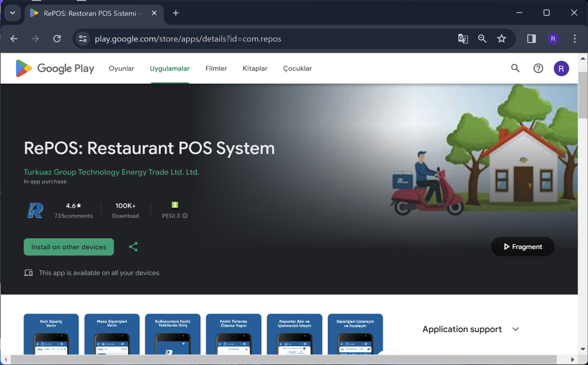
Task: Click Install on other devices button
Action: click(69, 247)
